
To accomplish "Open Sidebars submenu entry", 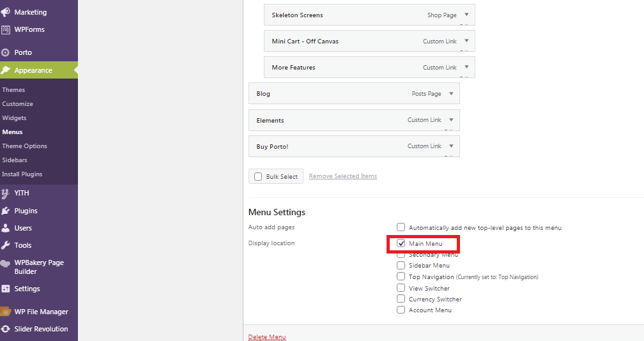I will [14, 160].
